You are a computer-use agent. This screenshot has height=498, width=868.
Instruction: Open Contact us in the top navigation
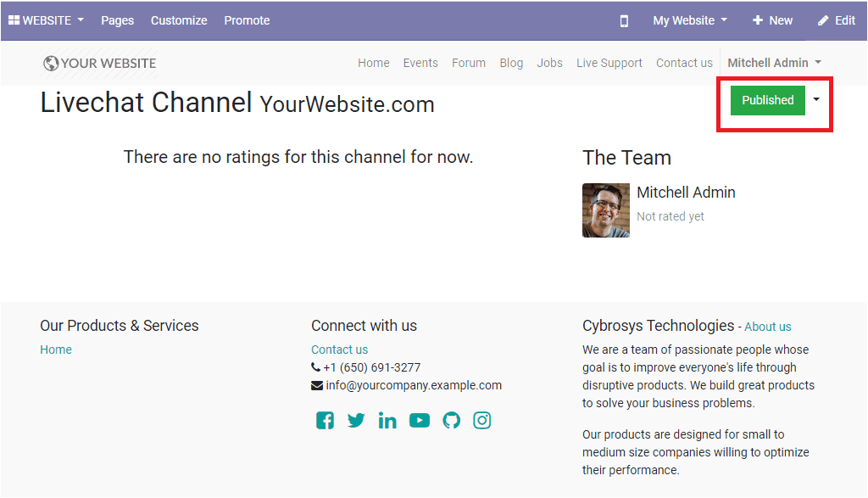pyautogui.click(x=684, y=63)
